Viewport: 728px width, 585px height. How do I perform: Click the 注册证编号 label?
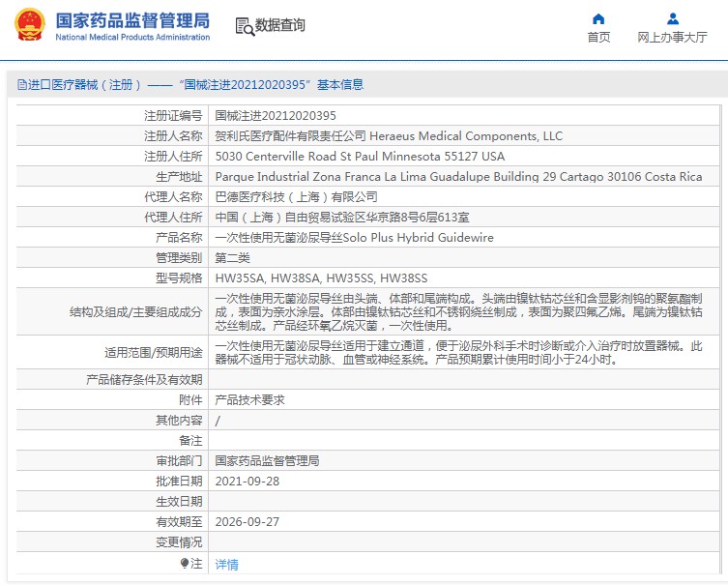point(173,116)
